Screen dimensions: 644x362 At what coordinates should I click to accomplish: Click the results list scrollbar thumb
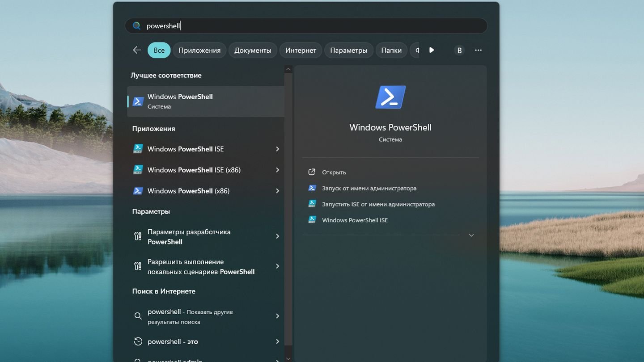(x=288, y=209)
